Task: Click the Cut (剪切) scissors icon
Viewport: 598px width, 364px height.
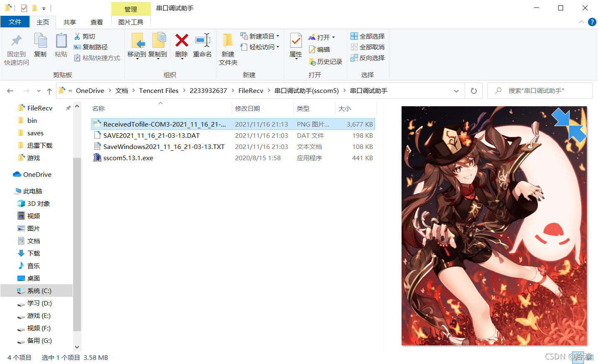Action: 77,37
